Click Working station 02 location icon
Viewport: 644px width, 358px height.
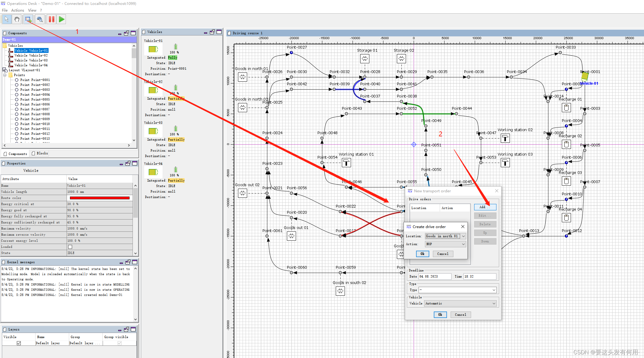pos(505,138)
